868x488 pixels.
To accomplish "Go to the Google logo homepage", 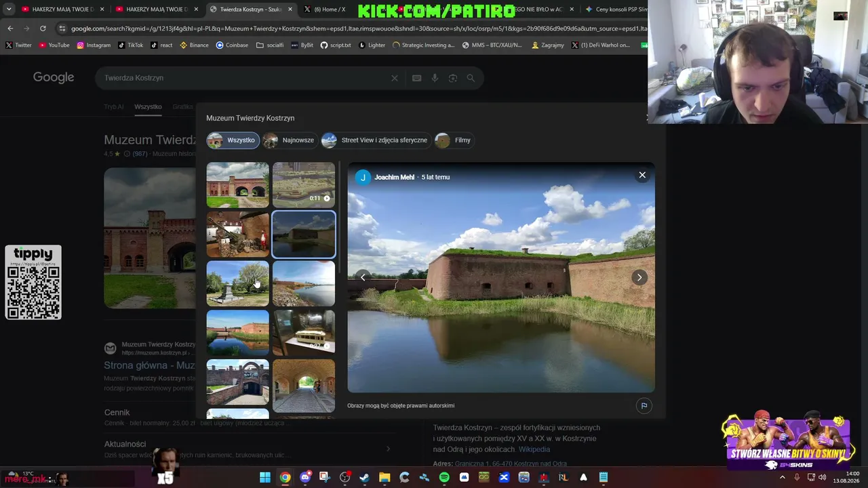I will coord(54,77).
